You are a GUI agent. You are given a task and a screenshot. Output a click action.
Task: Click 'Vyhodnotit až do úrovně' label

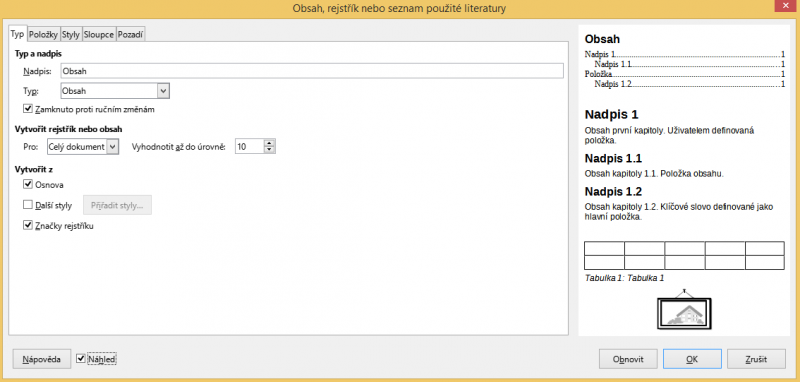[x=178, y=147]
